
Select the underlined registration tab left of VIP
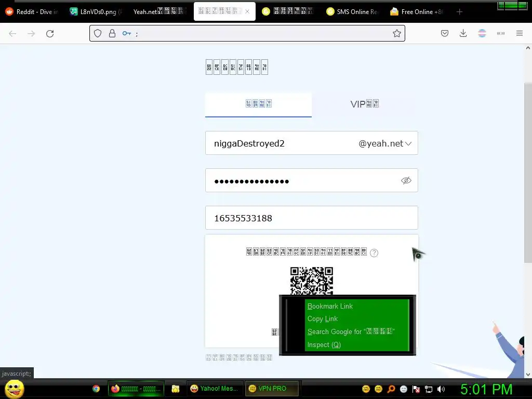pos(259,104)
